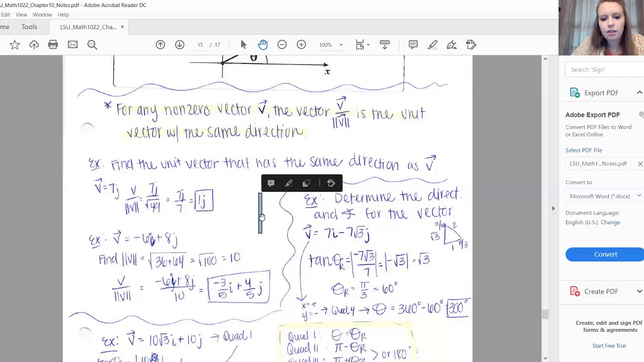
Task: Select the highlighter pen tool
Action: 433,45
